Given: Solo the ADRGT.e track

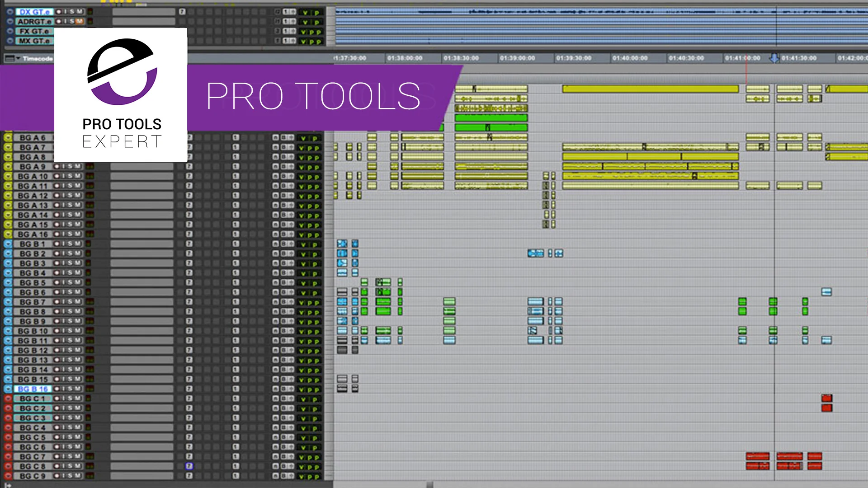Looking at the screenshot, I should pyautogui.click(x=72, y=21).
